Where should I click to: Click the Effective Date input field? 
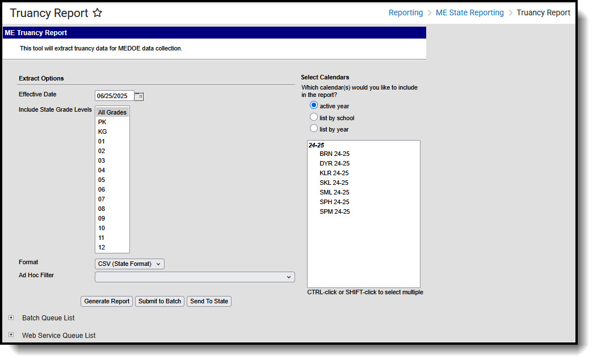click(114, 96)
